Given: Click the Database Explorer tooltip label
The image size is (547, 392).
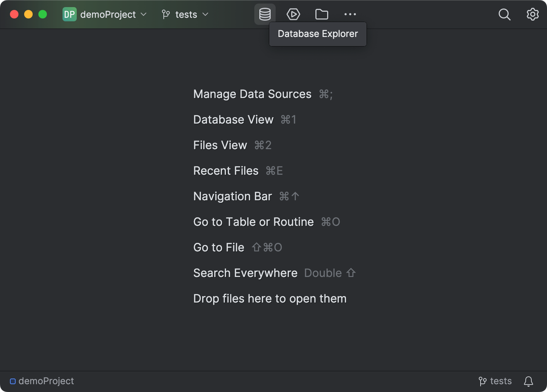Looking at the screenshot, I should tap(318, 34).
